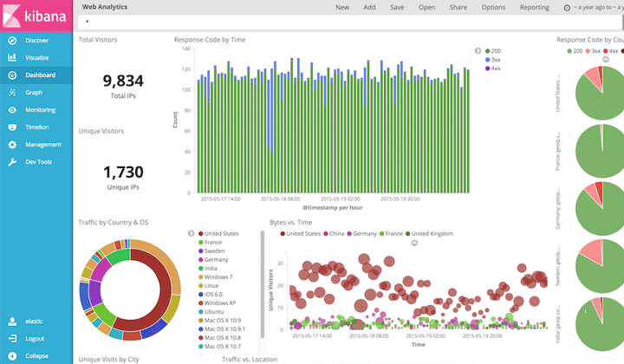The height and width of the screenshot is (364, 624).
Task: Click the Collapse sidebar arrow icon
Action: click(x=12, y=356)
